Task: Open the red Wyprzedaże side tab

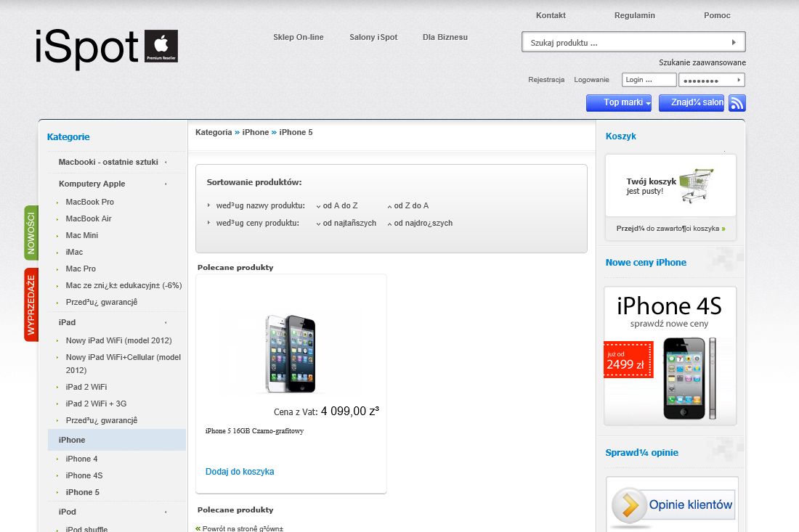Action: (31, 304)
